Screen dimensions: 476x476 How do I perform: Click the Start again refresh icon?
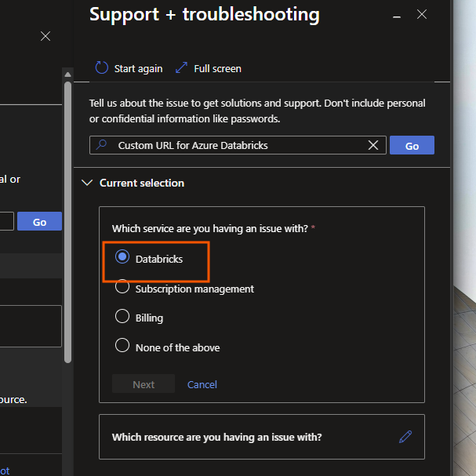coord(101,67)
